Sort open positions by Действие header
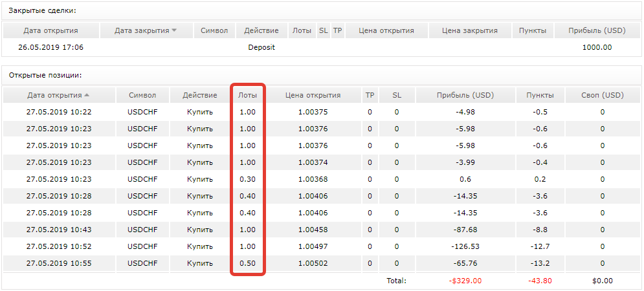 click(199, 95)
